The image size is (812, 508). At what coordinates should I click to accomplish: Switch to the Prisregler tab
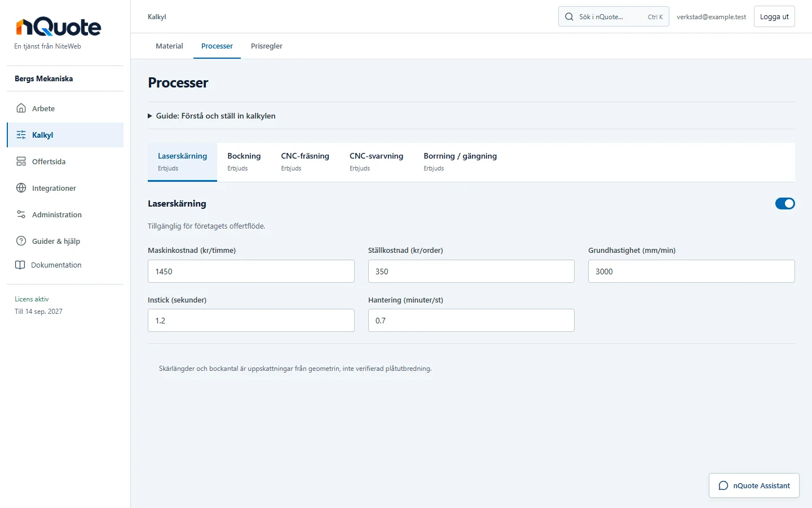[267, 46]
